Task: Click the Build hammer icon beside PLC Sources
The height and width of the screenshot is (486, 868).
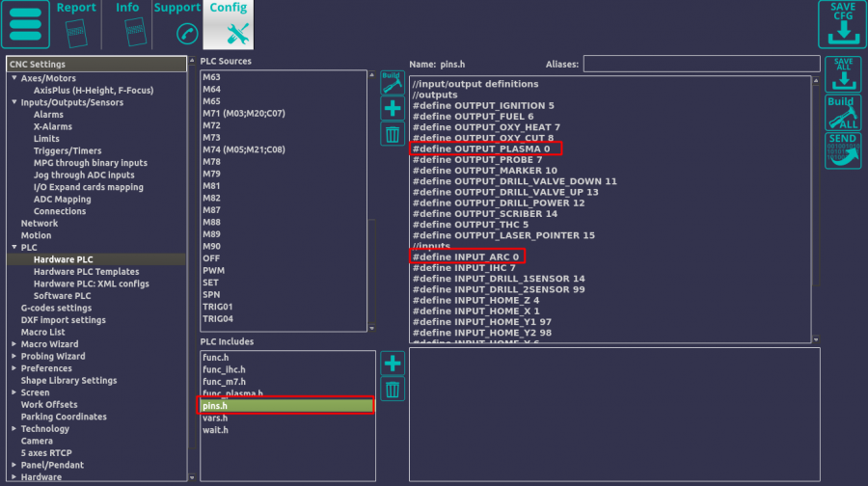Action: pos(392,82)
